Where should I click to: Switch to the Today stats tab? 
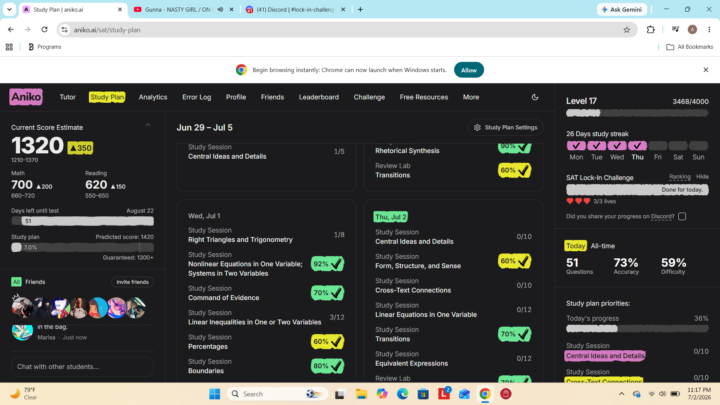click(575, 246)
